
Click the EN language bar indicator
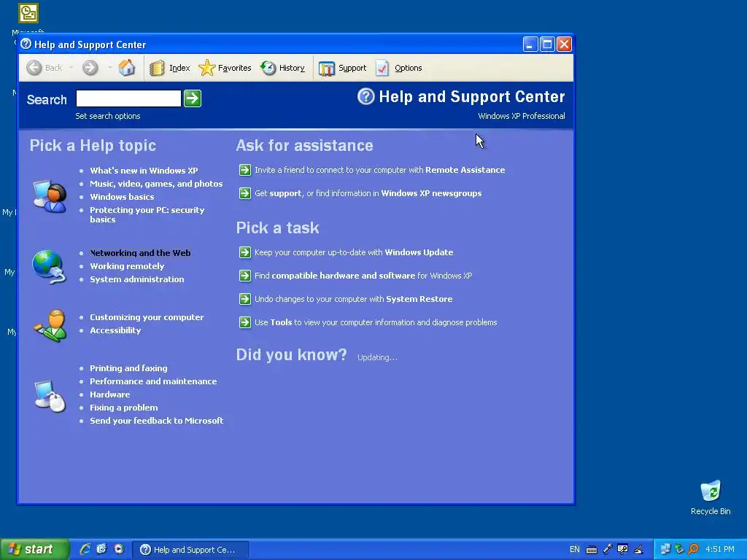pos(575,550)
